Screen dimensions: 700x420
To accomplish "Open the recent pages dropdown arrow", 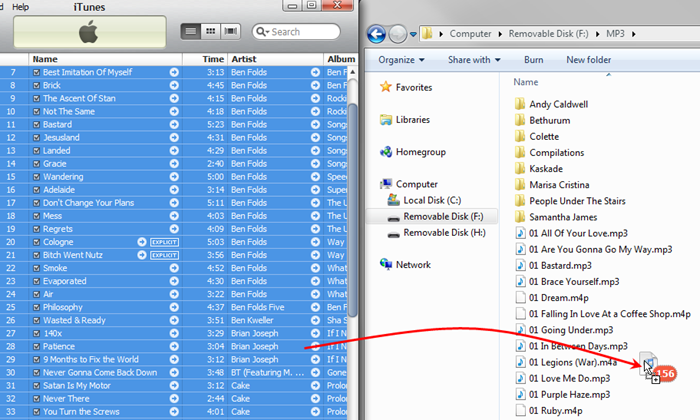I will [413, 34].
